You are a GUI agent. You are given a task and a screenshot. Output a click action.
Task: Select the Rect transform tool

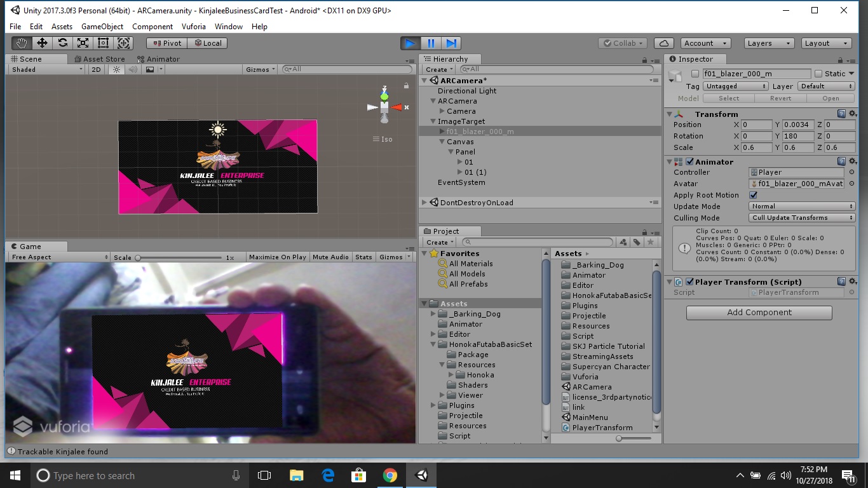(x=103, y=43)
